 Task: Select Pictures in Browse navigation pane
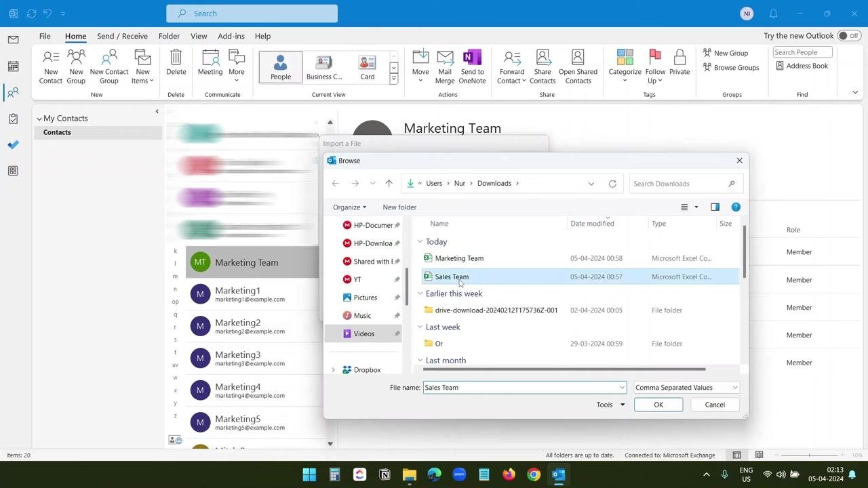(365, 298)
